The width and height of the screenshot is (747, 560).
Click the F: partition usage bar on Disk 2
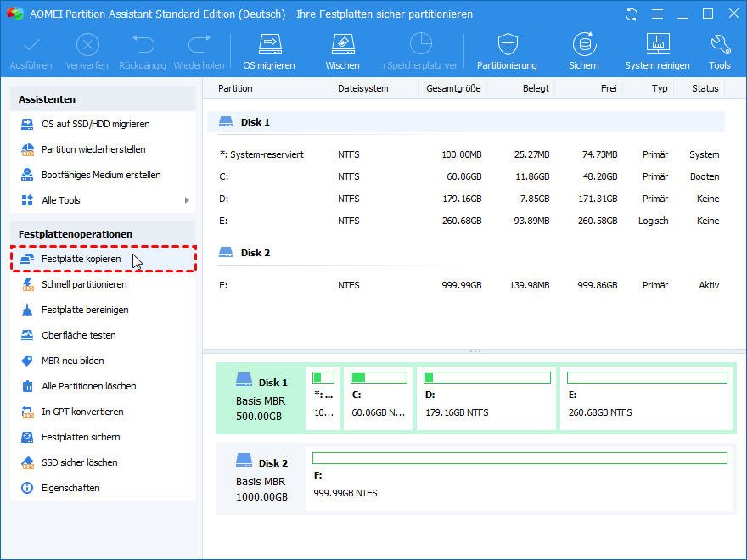[x=520, y=458]
